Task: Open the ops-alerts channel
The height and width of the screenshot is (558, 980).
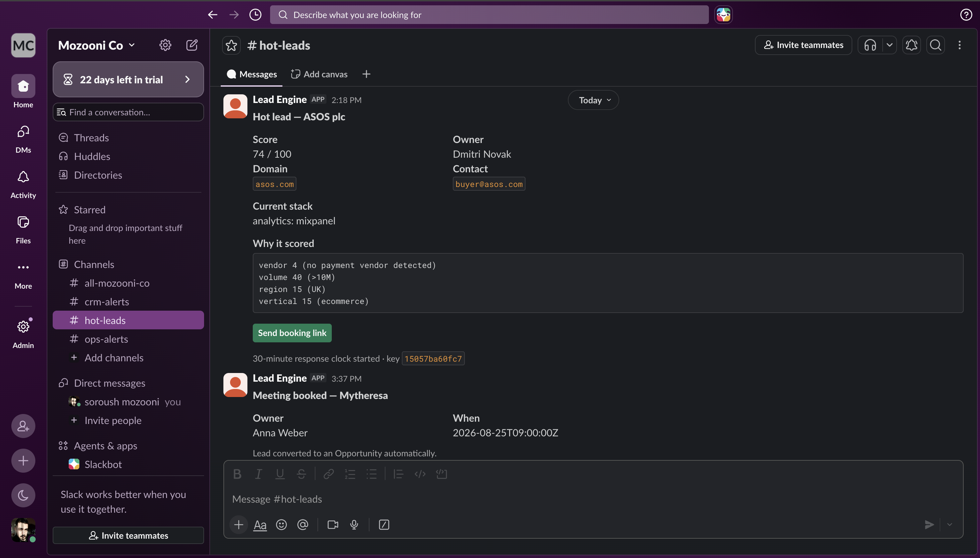Action: [x=128, y=339]
